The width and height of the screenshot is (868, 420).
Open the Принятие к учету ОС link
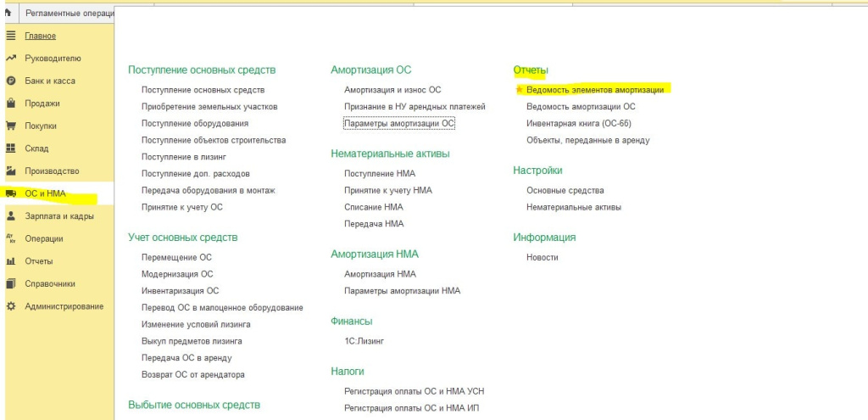181,207
